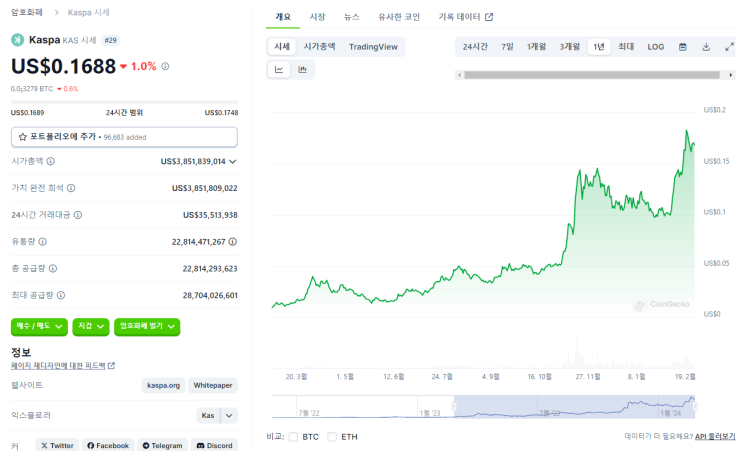Click the Kaspa coin logo
The width and height of the screenshot is (743, 451).
[18, 40]
